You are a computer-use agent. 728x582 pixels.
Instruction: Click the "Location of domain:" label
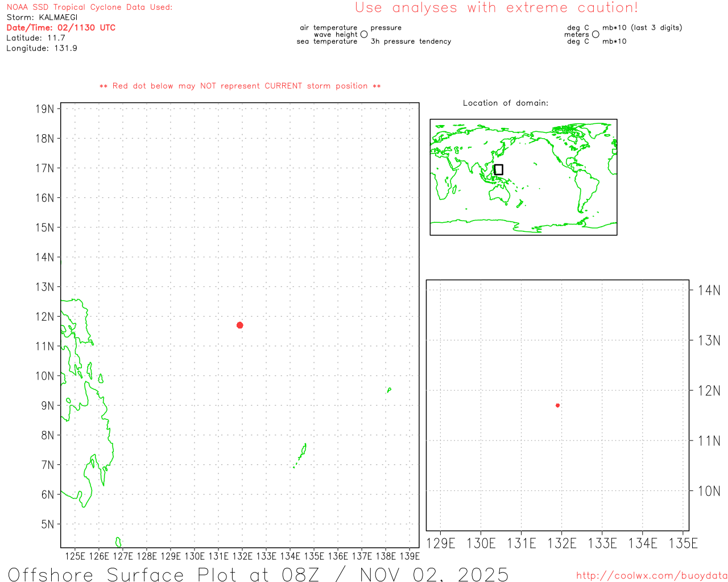pyautogui.click(x=505, y=103)
